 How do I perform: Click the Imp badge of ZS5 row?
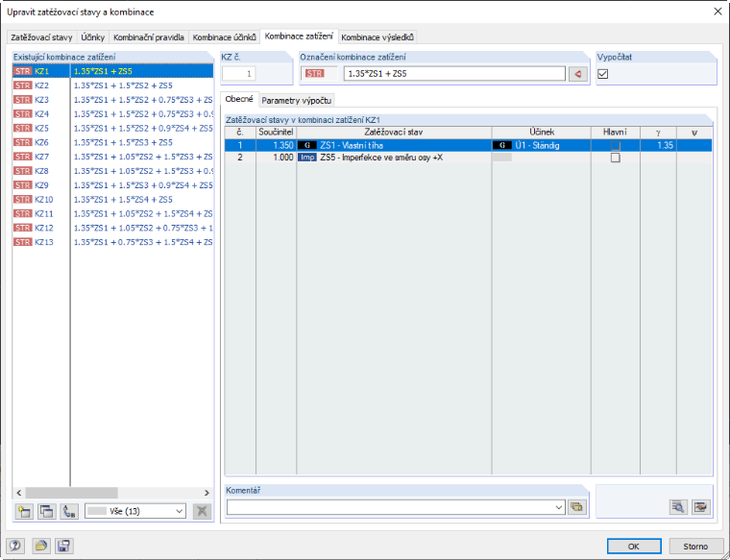[306, 158]
